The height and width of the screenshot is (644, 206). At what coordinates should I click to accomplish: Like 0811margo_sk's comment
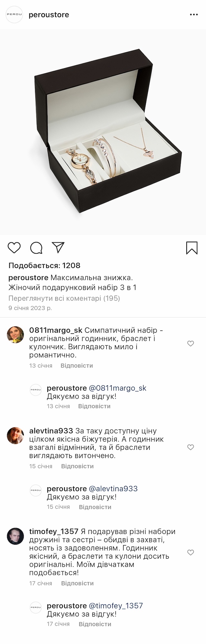click(x=191, y=344)
